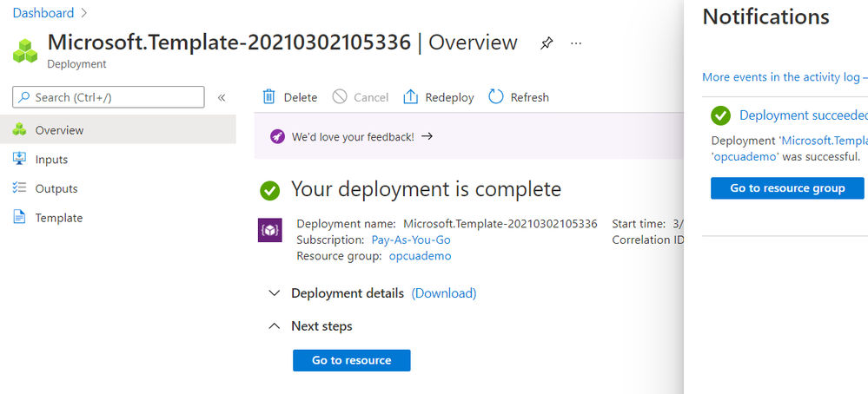This screenshot has height=394, width=868.
Task: Click the Correlation ID label
Action: [648, 240]
